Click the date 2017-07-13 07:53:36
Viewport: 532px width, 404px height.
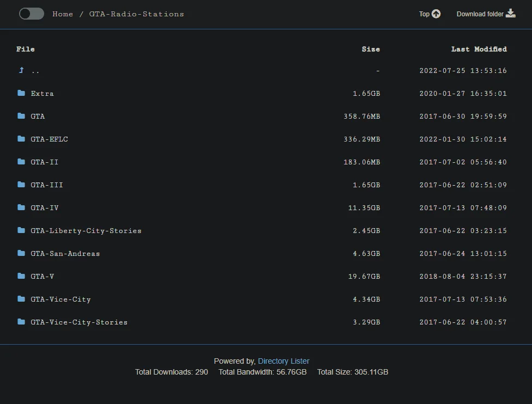(x=463, y=299)
